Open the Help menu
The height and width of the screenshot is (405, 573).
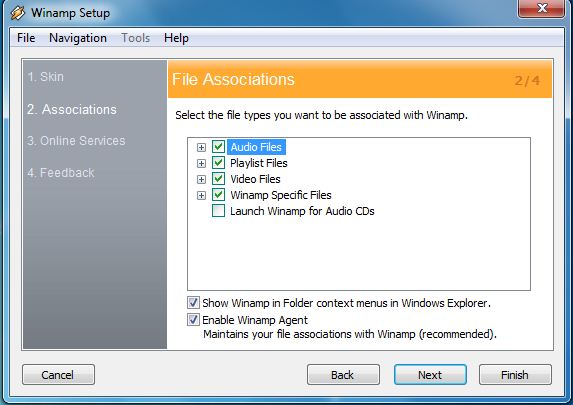click(176, 38)
